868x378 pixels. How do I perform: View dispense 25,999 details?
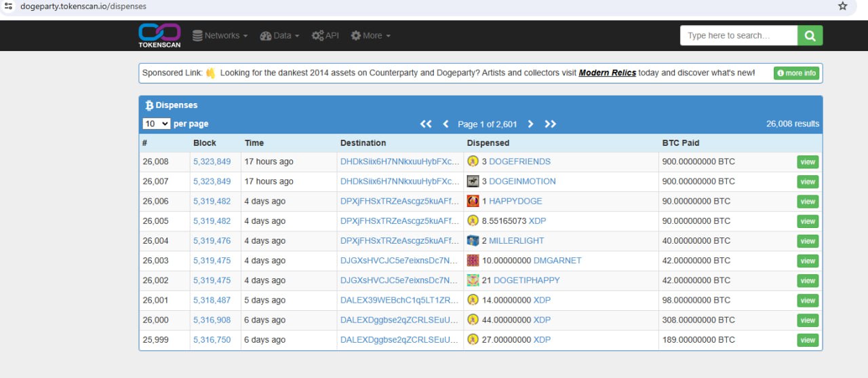point(807,339)
